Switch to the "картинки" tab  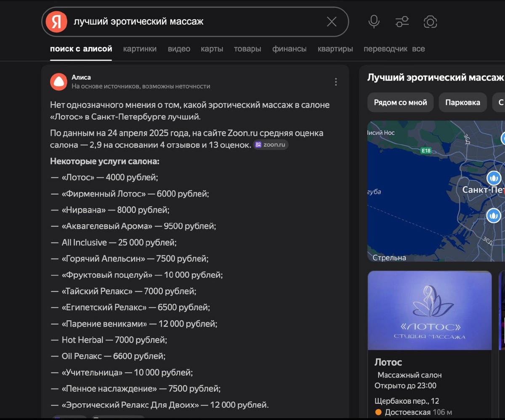pyautogui.click(x=139, y=48)
